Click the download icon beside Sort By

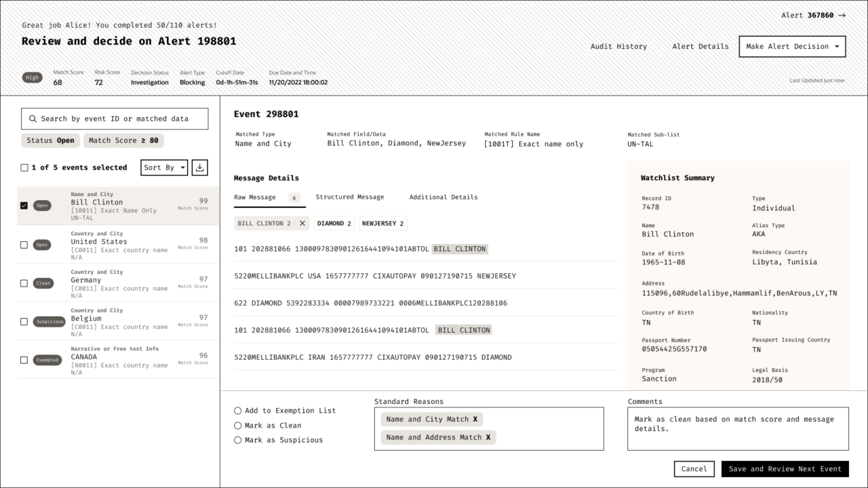(199, 167)
